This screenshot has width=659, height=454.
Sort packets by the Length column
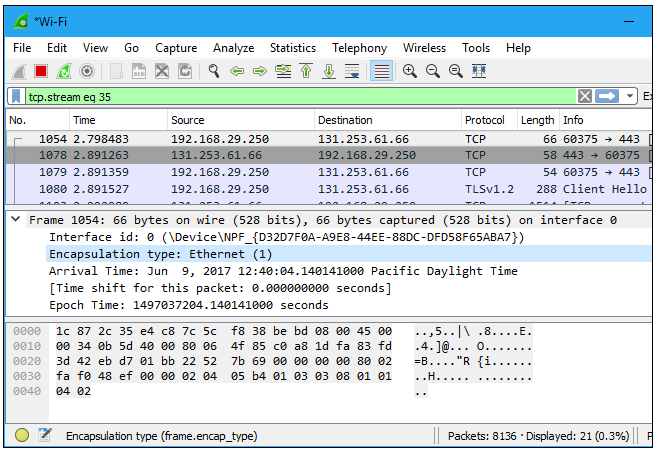538,120
